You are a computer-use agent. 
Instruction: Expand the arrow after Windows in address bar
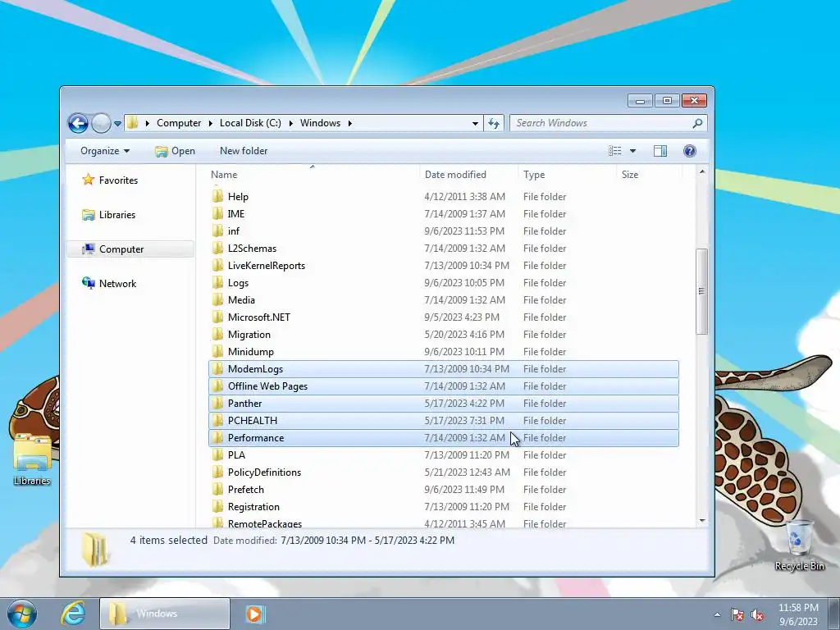click(x=349, y=123)
